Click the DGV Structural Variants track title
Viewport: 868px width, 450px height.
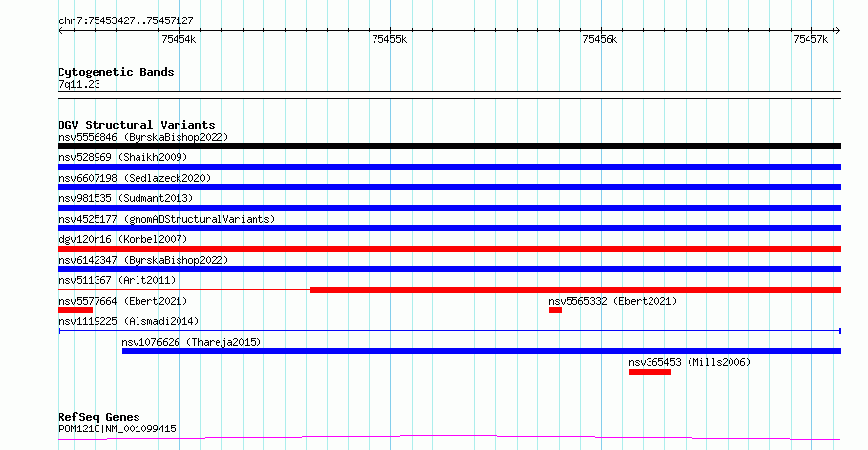pyautogui.click(x=137, y=125)
